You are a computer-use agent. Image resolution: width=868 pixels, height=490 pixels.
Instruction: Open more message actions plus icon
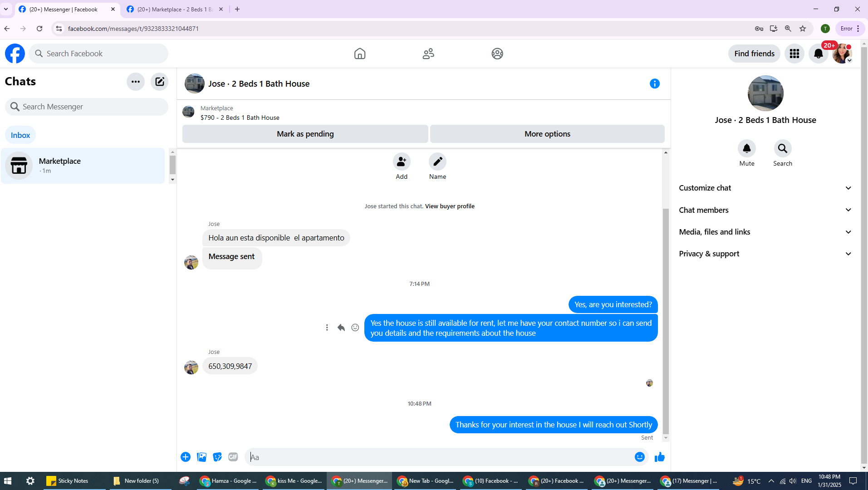186,457
